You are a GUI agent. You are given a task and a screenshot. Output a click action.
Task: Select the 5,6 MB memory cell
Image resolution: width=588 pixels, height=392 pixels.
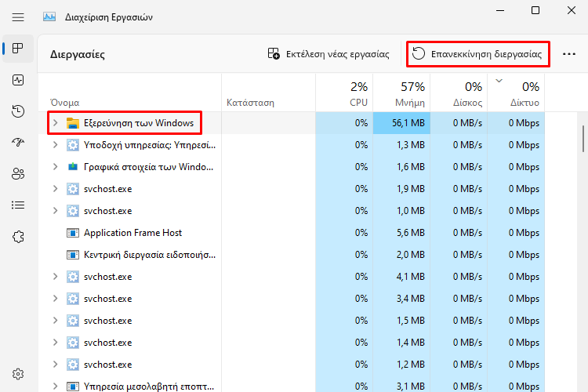401,233
